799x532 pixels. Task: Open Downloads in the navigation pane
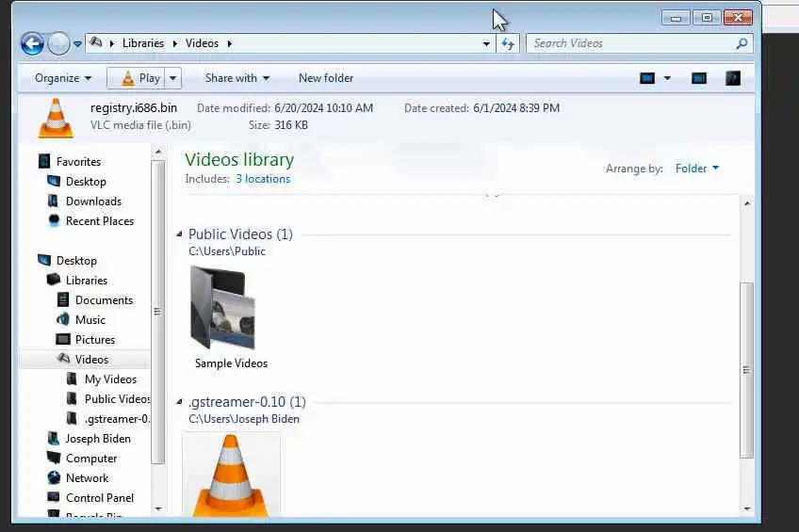(93, 202)
